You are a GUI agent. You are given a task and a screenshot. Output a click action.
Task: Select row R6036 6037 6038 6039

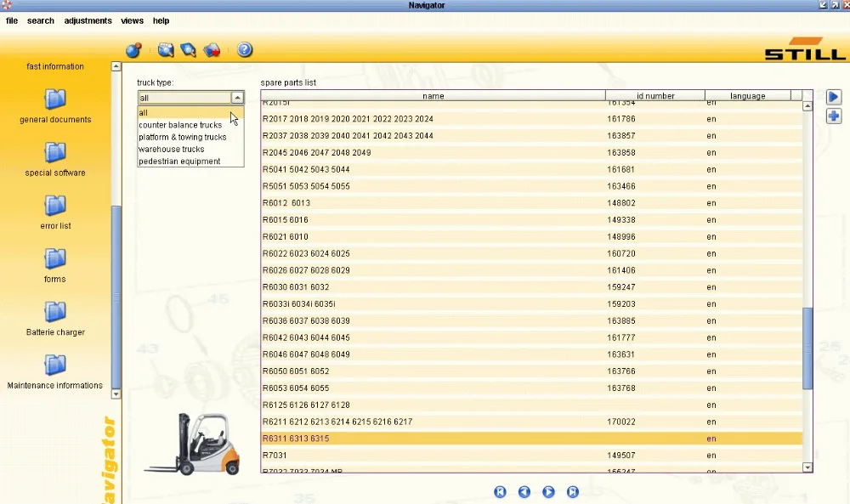pyautogui.click(x=531, y=320)
